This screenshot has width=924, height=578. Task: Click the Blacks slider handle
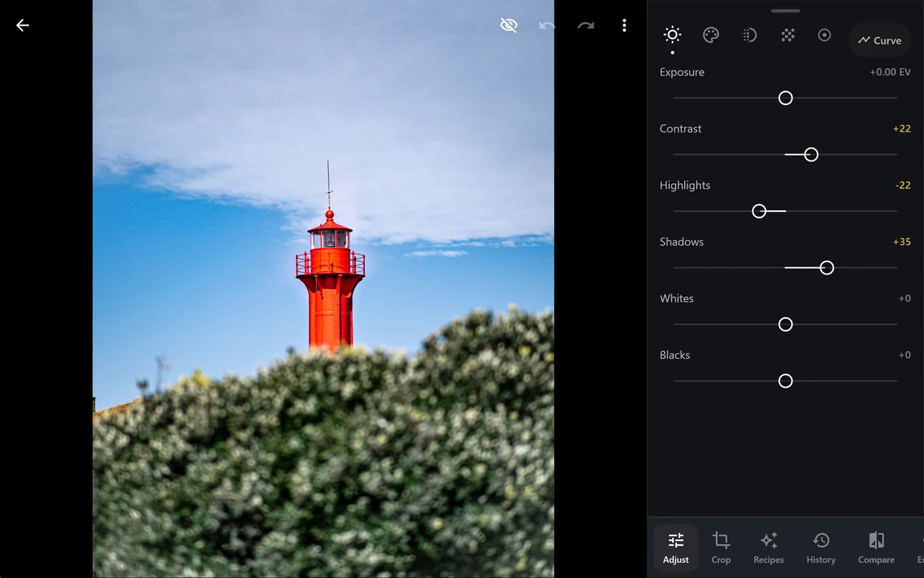point(785,381)
